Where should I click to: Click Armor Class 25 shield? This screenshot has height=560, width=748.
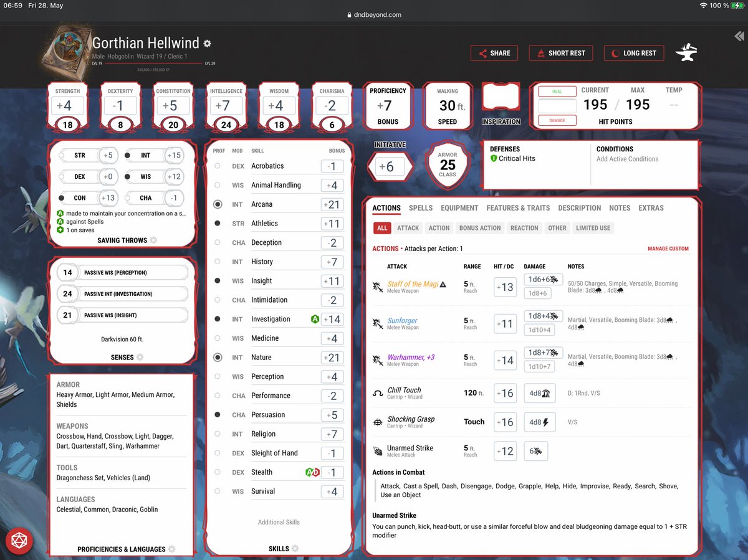(448, 164)
